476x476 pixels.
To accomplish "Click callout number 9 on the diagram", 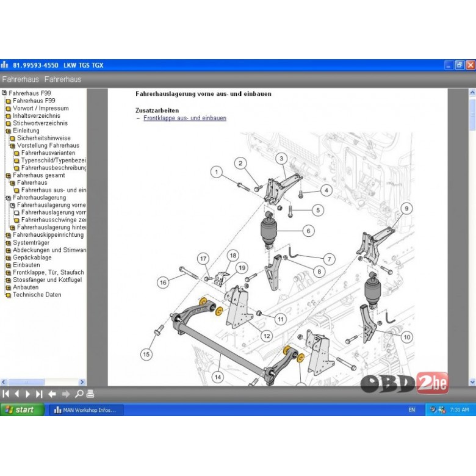I will [406, 208].
